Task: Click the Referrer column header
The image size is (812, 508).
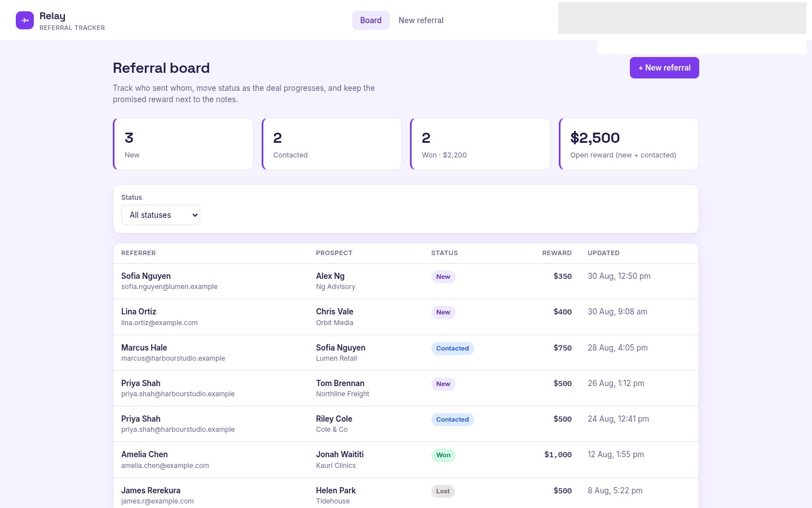Action: click(139, 253)
